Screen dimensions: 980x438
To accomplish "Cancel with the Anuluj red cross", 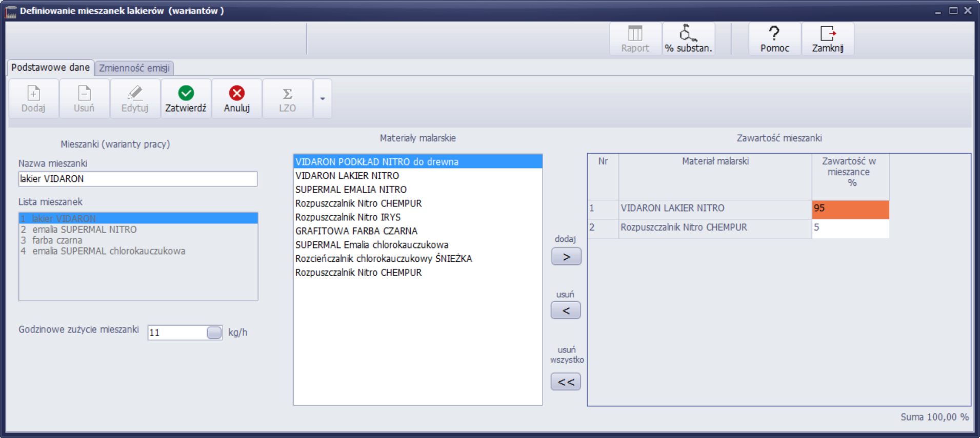I will pos(236,99).
